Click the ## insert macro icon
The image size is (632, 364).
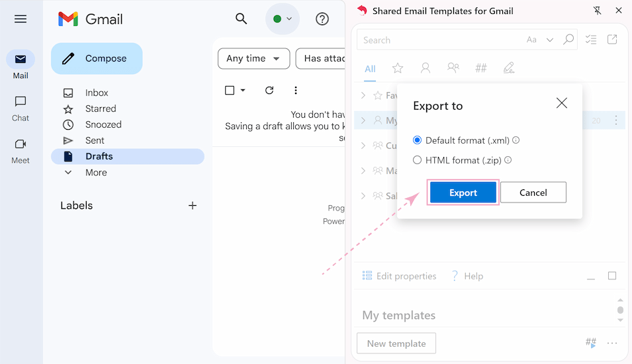click(x=590, y=343)
